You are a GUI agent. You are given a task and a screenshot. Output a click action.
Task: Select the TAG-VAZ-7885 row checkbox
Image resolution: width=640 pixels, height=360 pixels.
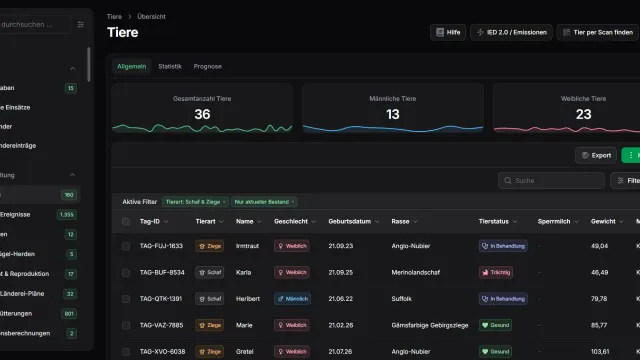tap(126, 325)
